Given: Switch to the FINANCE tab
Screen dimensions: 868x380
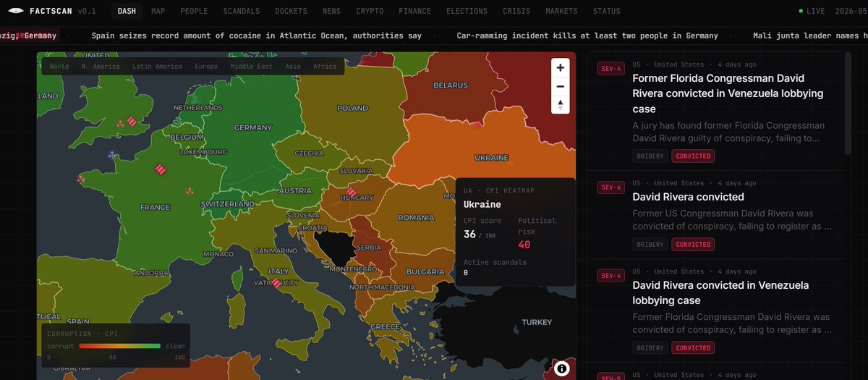Looking at the screenshot, I should pos(414,12).
